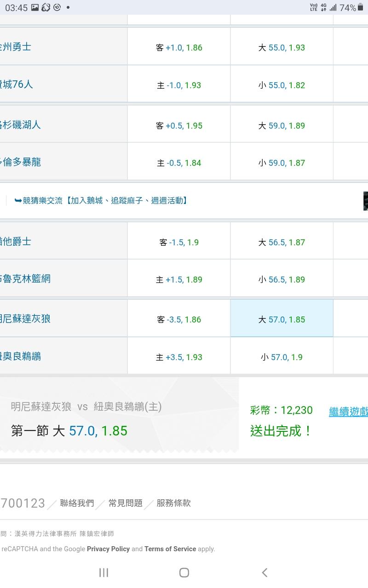Pick 大 59.0, 1.89 over option

click(x=282, y=126)
